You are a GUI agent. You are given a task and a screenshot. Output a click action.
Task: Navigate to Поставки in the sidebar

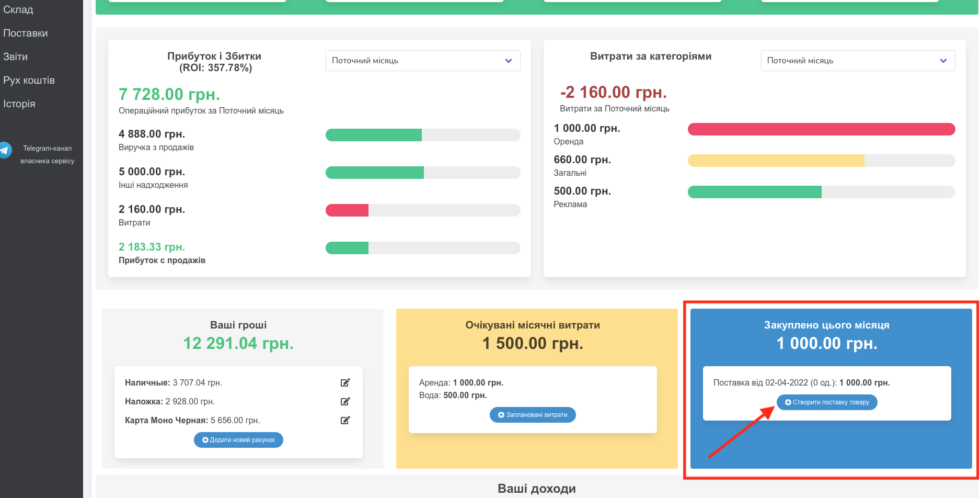tap(26, 33)
